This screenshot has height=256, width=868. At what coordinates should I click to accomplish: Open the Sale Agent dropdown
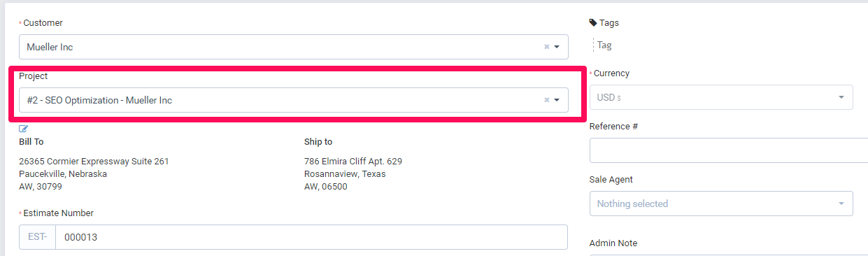721,204
